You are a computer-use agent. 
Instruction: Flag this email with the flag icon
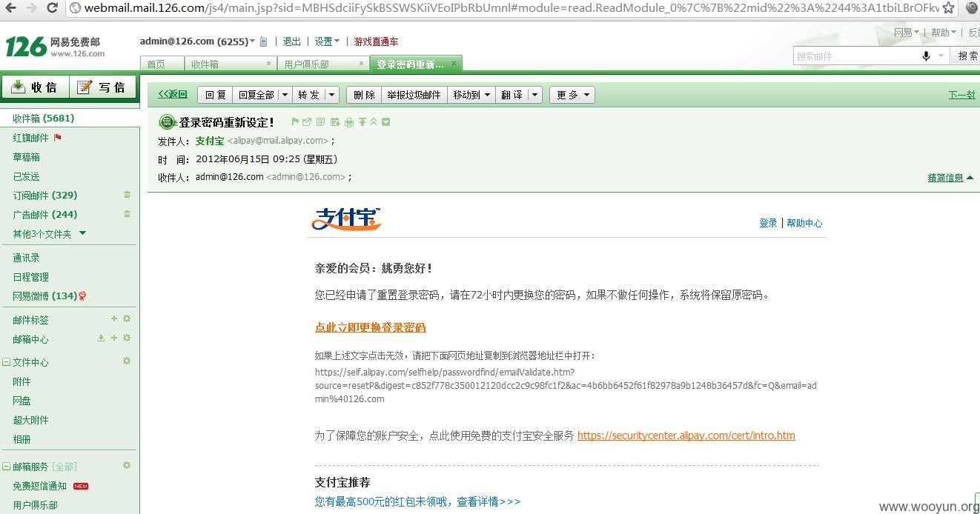(x=295, y=122)
